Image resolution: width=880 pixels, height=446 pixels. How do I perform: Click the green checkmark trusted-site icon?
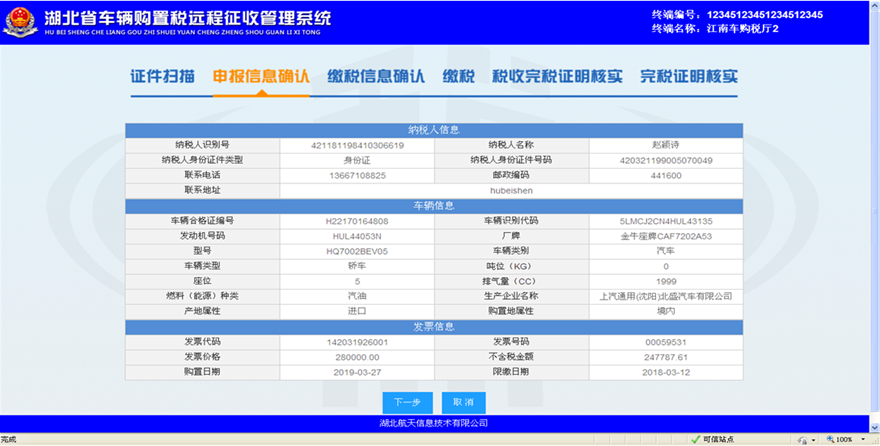click(695, 439)
